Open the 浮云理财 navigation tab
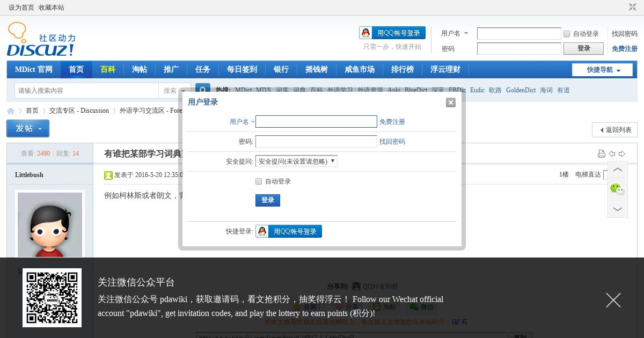The image size is (644, 338). coord(445,70)
